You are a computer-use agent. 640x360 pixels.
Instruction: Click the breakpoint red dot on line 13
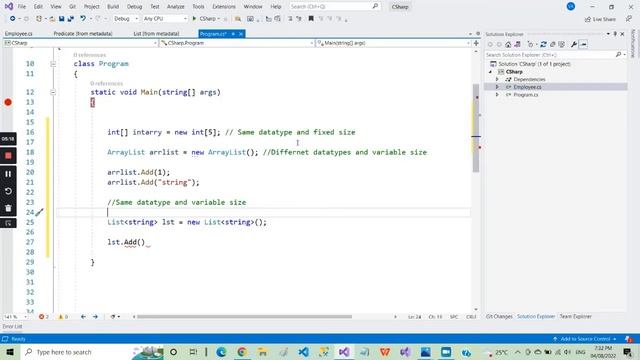[8, 102]
